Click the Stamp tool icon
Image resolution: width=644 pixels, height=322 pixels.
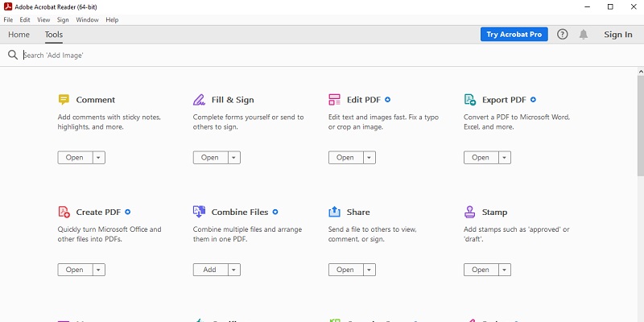click(x=469, y=212)
